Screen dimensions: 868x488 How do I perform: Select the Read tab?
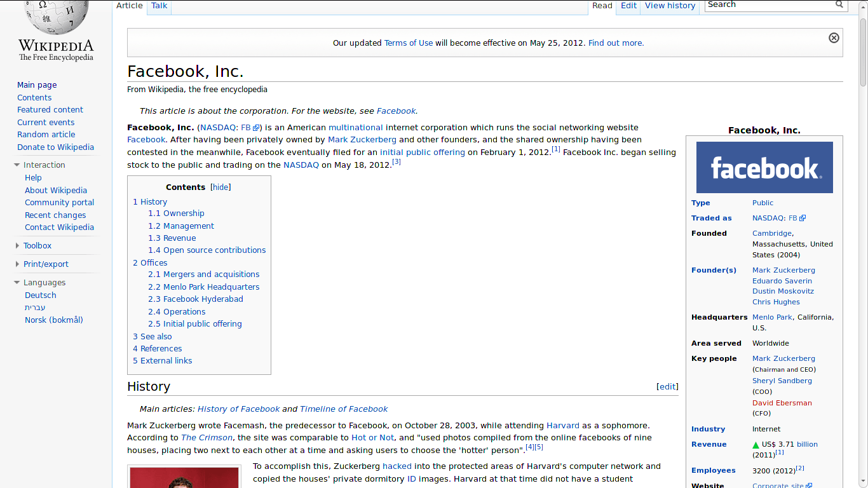(x=602, y=6)
